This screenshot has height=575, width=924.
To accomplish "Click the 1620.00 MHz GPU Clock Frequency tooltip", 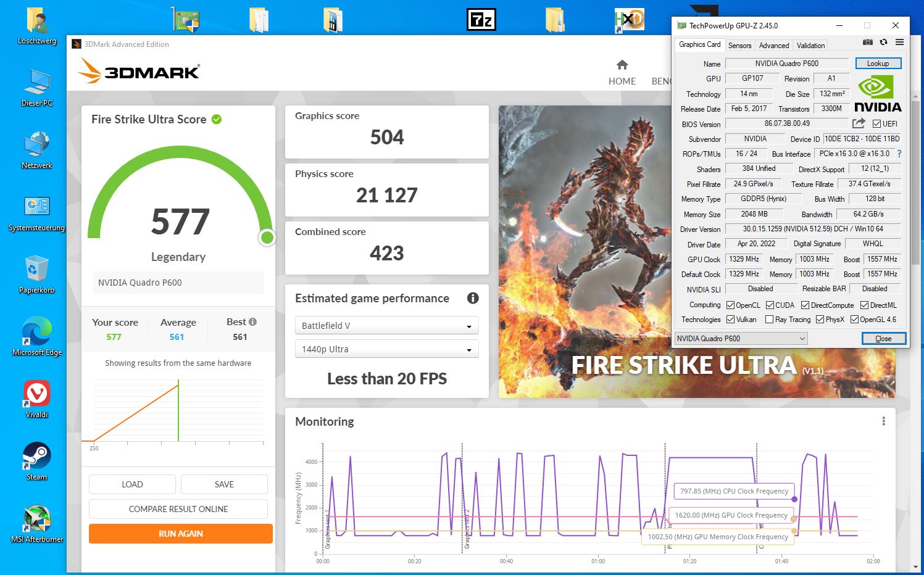I will point(731,515).
